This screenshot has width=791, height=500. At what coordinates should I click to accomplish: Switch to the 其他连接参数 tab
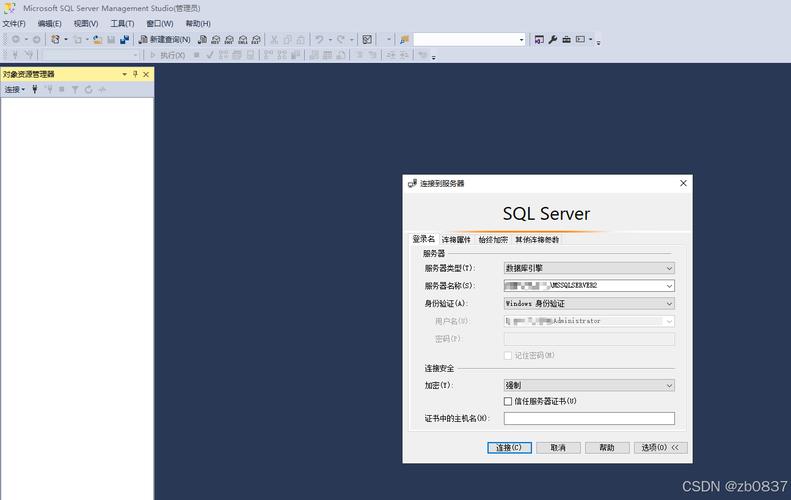(537, 240)
